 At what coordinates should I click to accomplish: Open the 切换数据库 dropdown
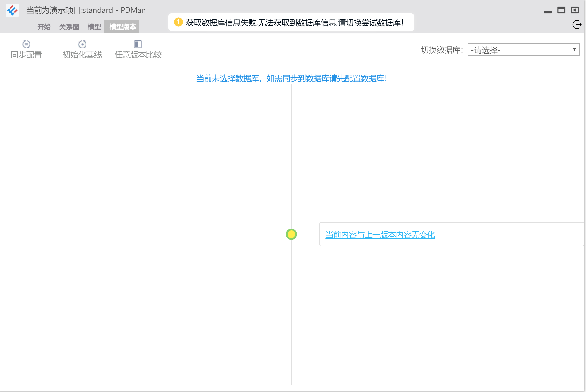(524, 50)
